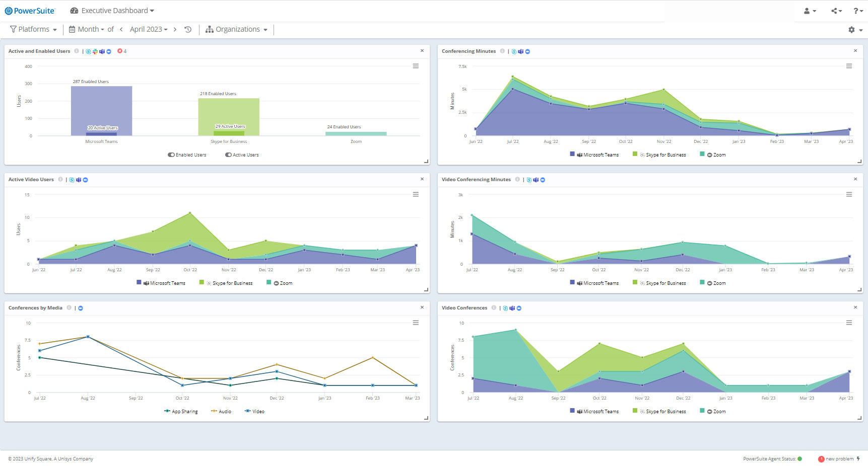The height and width of the screenshot is (466, 868).
Task: Toggle the Active Users legend series
Action: (242, 155)
